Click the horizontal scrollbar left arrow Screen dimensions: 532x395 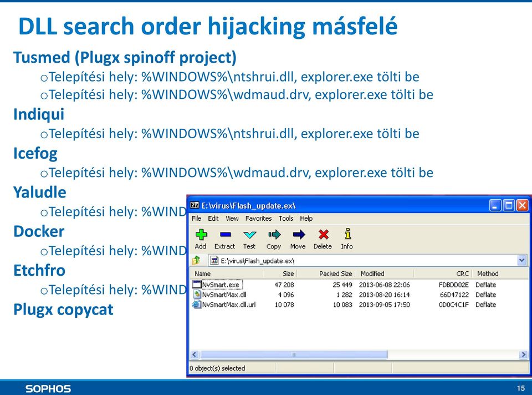pos(195,355)
